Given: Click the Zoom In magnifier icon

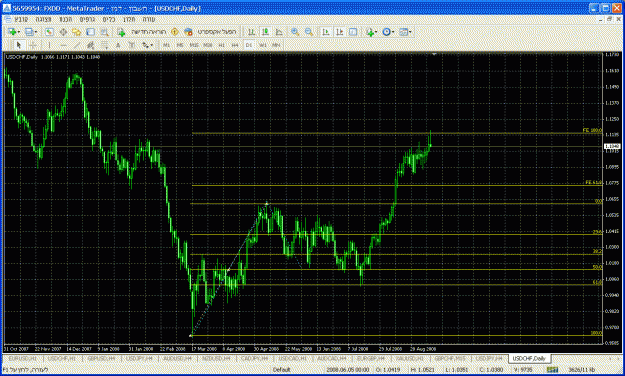Looking at the screenshot, I should click(295, 32).
